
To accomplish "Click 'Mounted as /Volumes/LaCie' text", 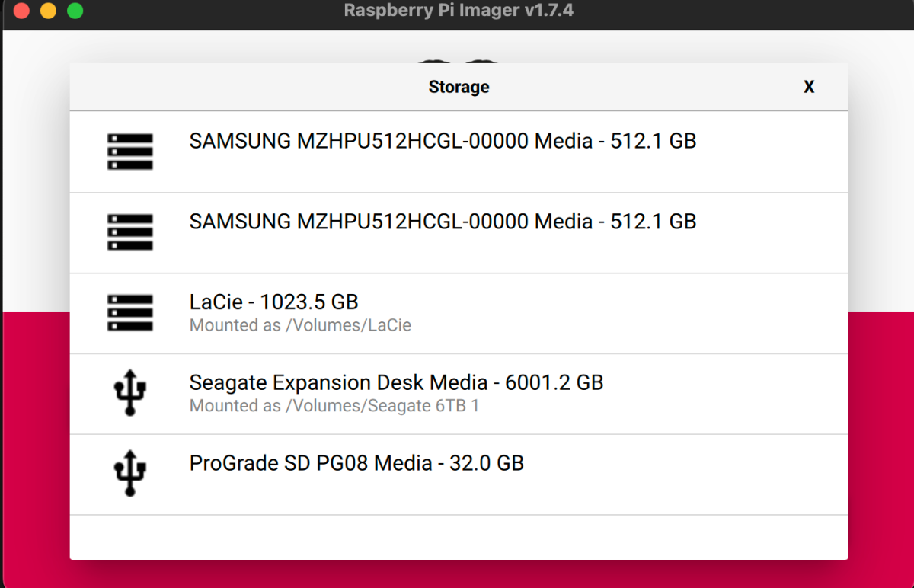I will point(300,325).
